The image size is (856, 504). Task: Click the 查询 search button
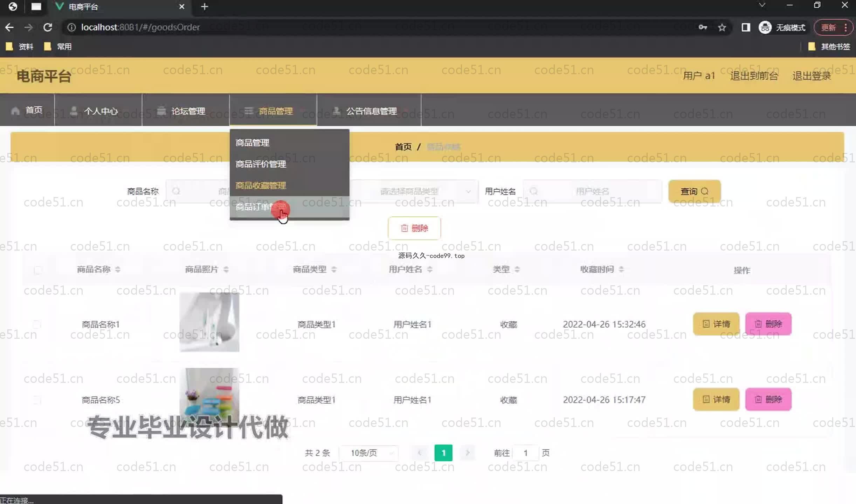694,191
